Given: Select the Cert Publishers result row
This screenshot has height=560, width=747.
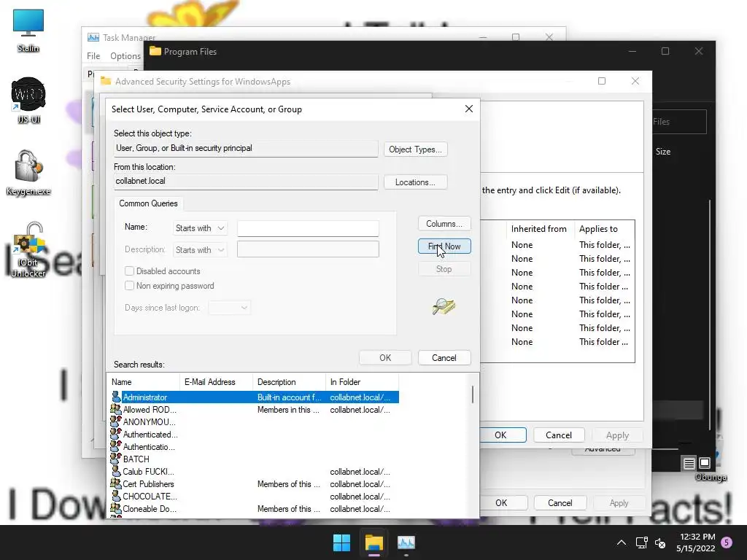Looking at the screenshot, I should click(253, 483).
